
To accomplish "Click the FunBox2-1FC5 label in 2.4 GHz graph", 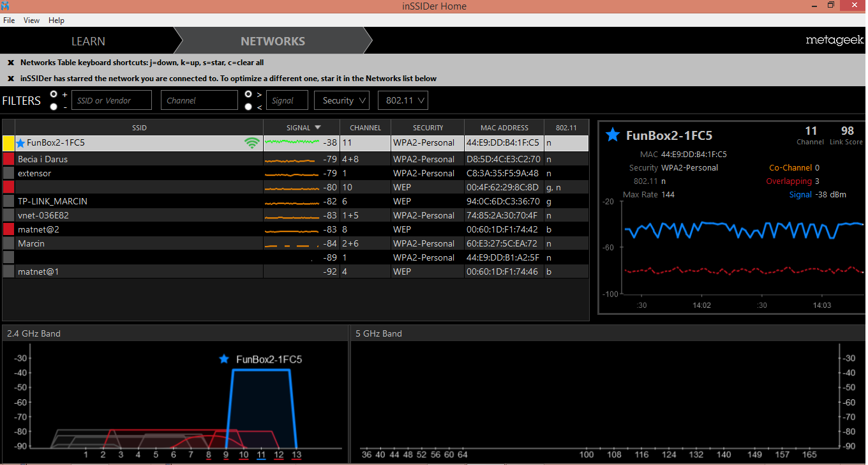I will click(269, 360).
